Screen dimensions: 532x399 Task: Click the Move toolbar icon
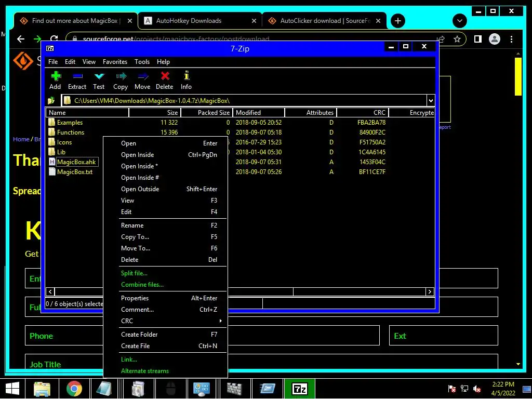[143, 76]
